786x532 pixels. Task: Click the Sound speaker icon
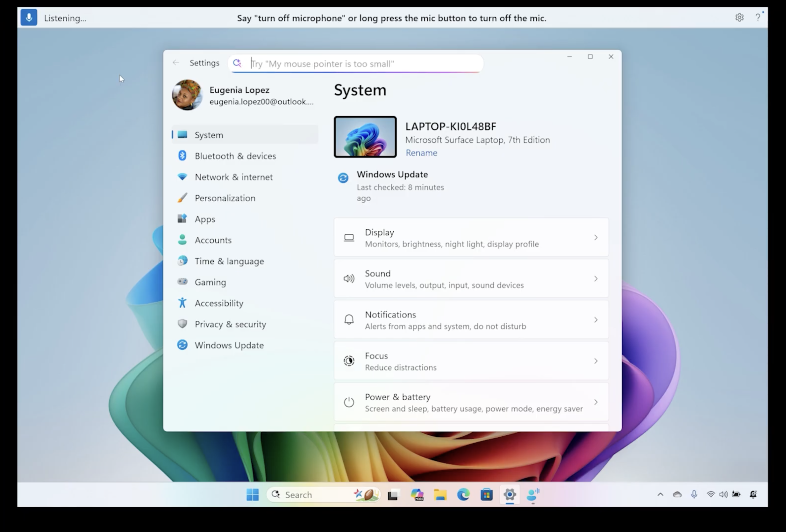point(349,279)
